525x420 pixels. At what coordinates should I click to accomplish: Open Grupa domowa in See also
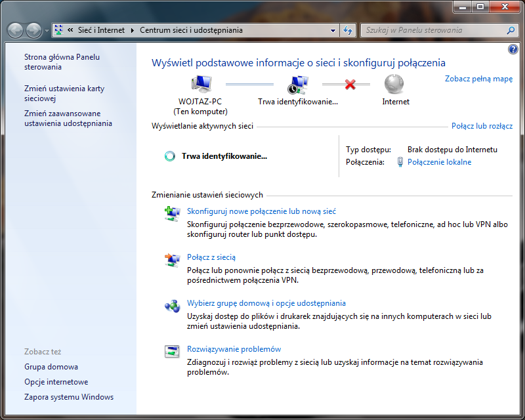point(51,367)
